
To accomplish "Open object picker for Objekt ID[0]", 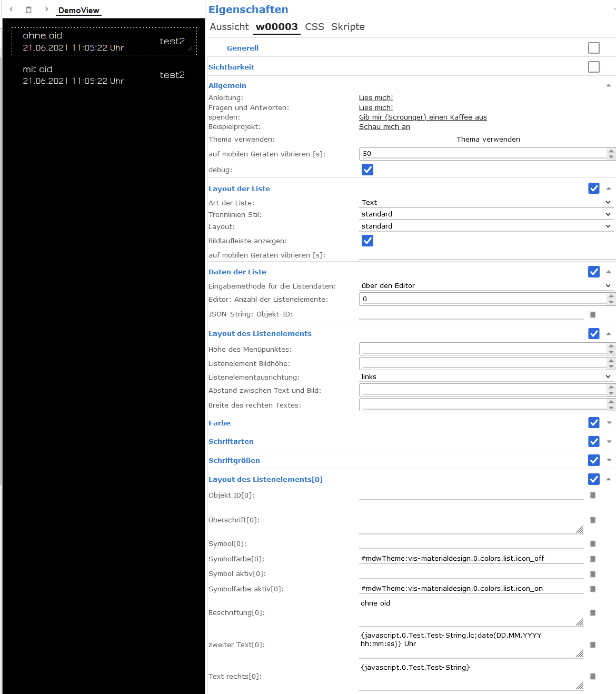I will [x=592, y=495].
